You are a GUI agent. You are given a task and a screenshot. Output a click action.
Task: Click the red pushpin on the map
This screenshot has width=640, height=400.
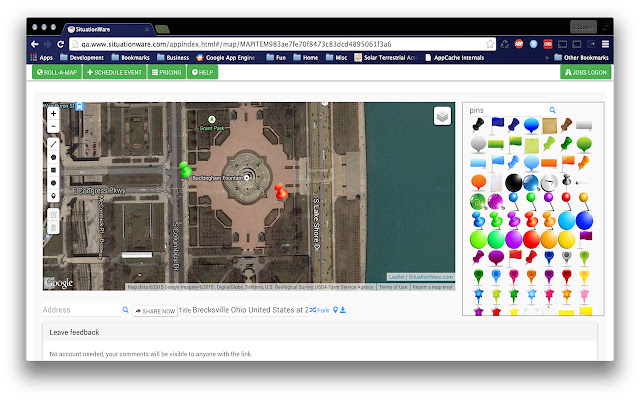280,190
